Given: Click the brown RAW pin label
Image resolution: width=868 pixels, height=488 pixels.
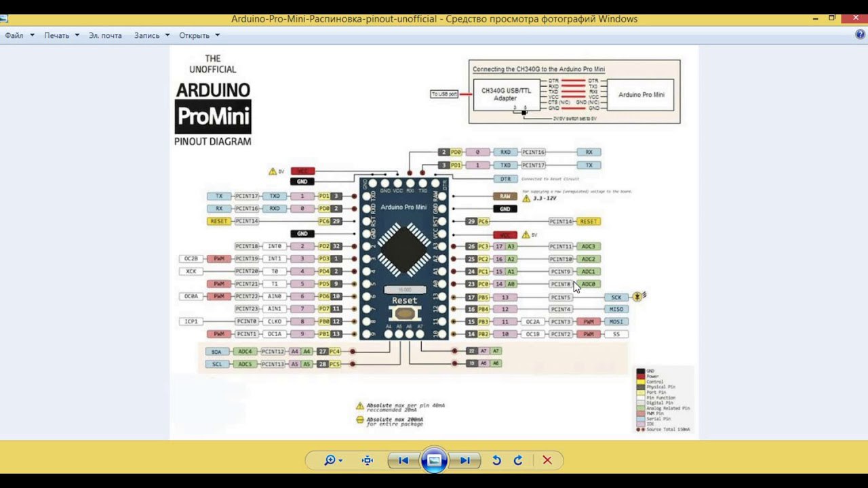Looking at the screenshot, I should 505,197.
